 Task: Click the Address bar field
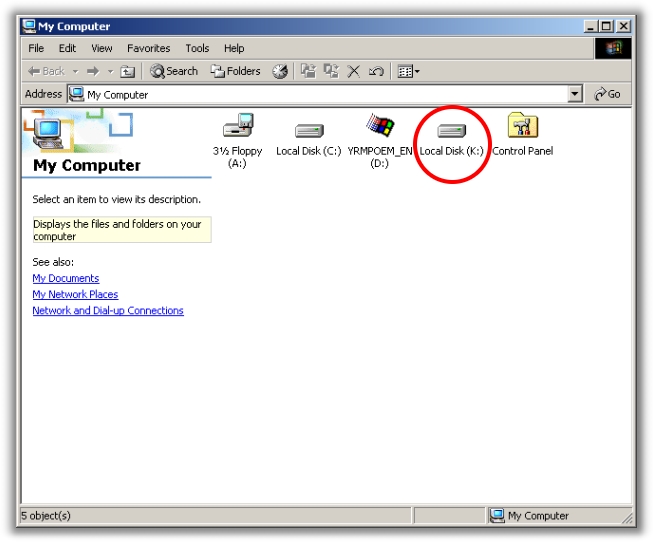(325, 95)
